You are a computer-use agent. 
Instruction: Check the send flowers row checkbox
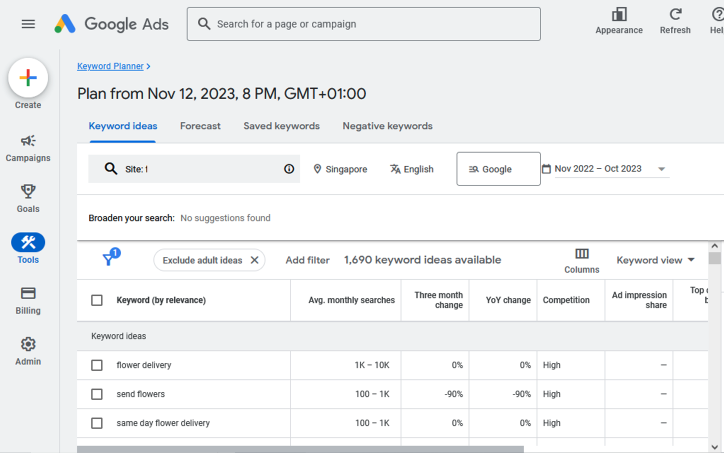(97, 394)
